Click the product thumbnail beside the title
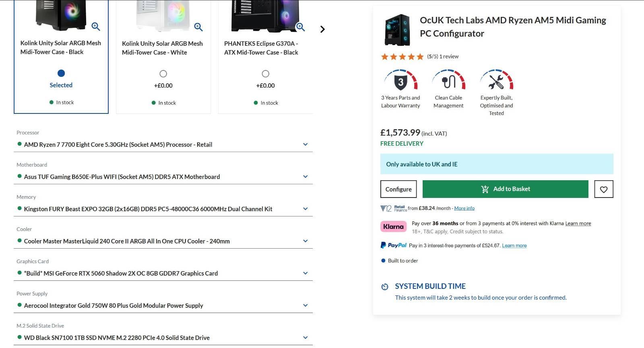644x348 pixels. (397, 30)
